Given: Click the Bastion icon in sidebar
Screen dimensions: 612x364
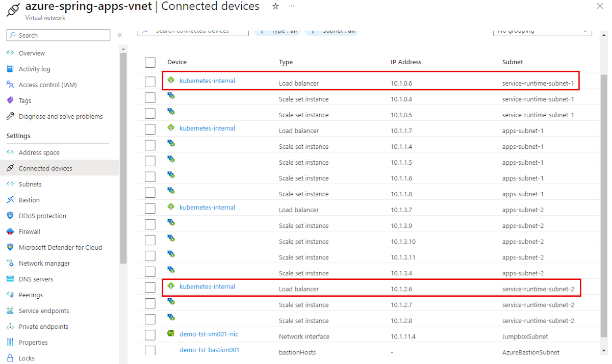Looking at the screenshot, I should (10, 200).
